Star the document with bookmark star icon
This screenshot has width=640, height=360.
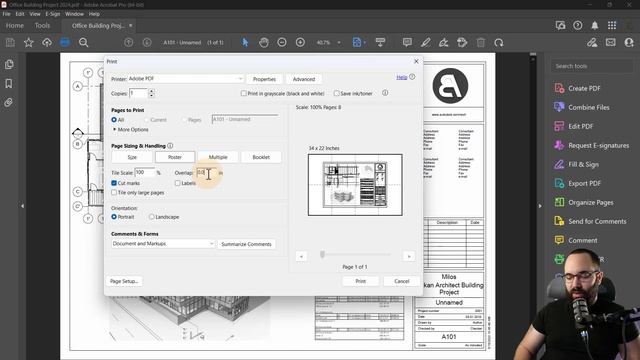(29, 42)
